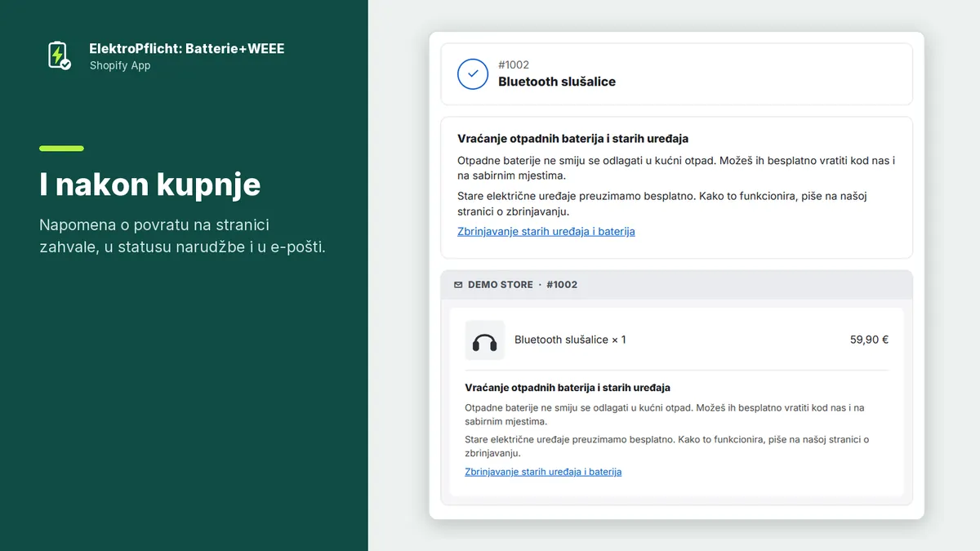Click the blue checkmark circle beside #1002
Image resolution: width=980 pixels, height=551 pixels.
[x=473, y=73]
